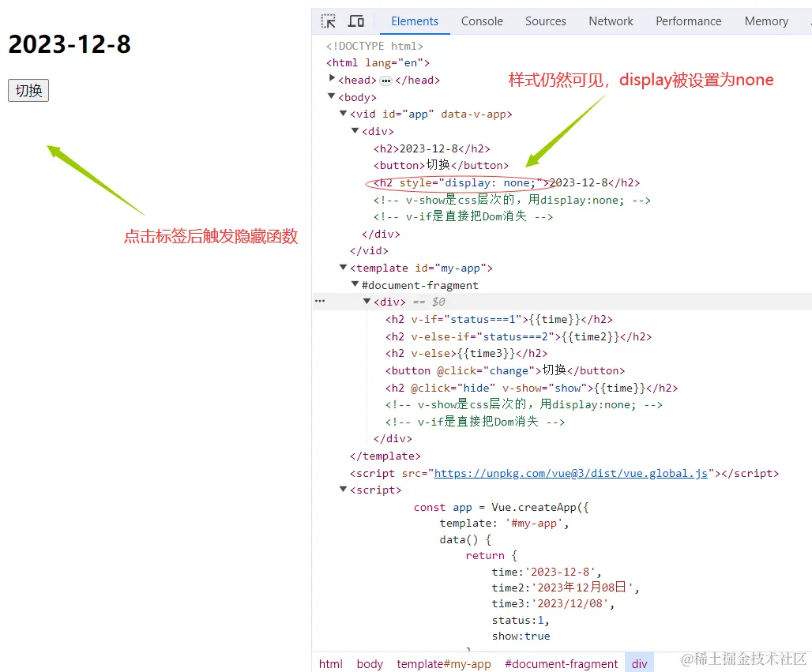Select the closing </vid> tag
Screen dimensions: 812x672
pos(369,250)
